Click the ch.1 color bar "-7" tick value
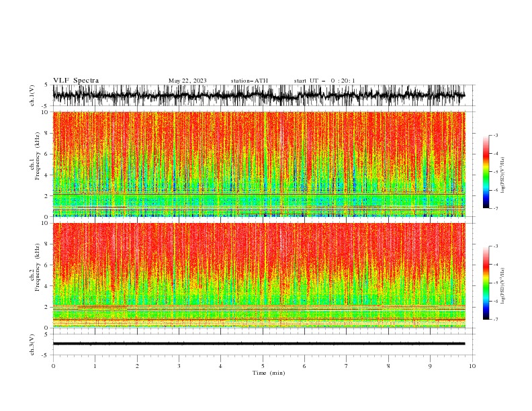Viewport: 532px width, 411px height. point(495,208)
